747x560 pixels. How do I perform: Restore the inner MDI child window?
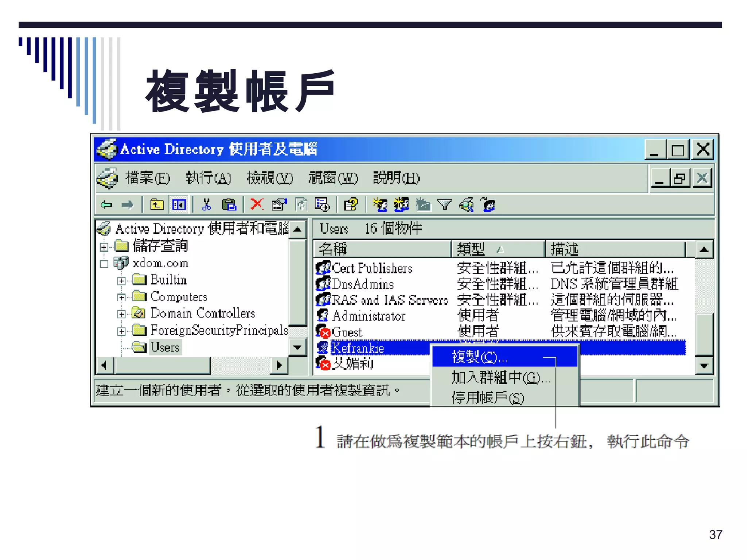tap(680, 179)
